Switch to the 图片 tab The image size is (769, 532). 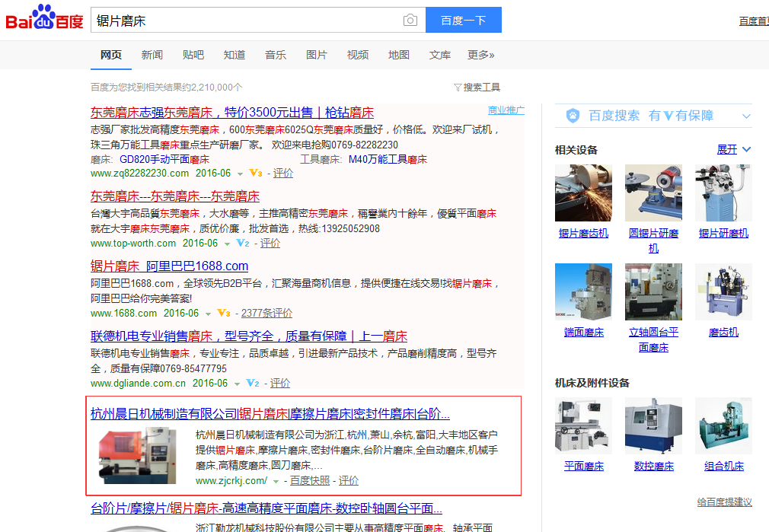tap(316, 55)
